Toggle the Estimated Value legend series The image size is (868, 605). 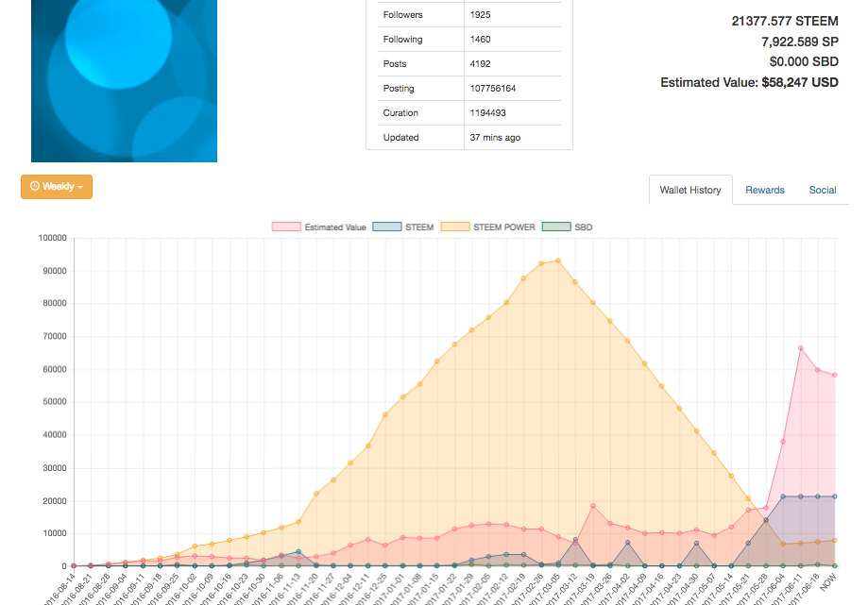(x=319, y=227)
